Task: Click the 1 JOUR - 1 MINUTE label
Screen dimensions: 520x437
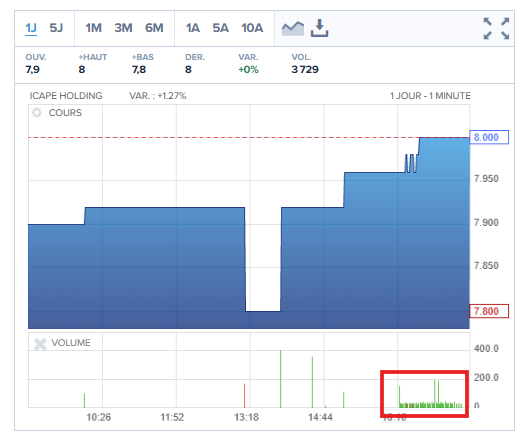Action: [x=430, y=96]
